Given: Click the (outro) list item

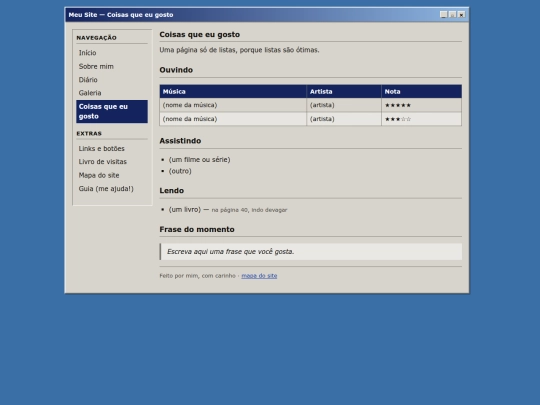Looking at the screenshot, I should coord(180,171).
